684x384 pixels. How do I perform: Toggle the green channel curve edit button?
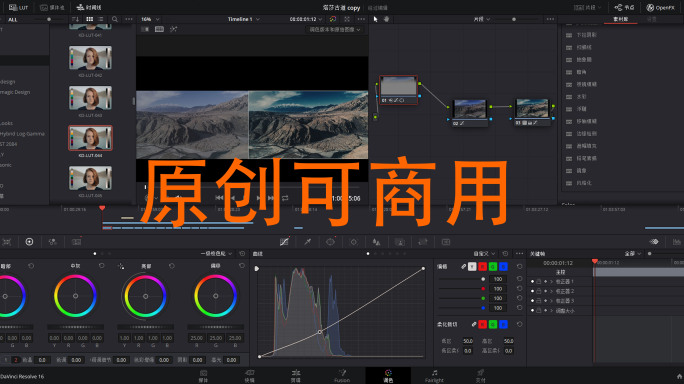coord(493,266)
